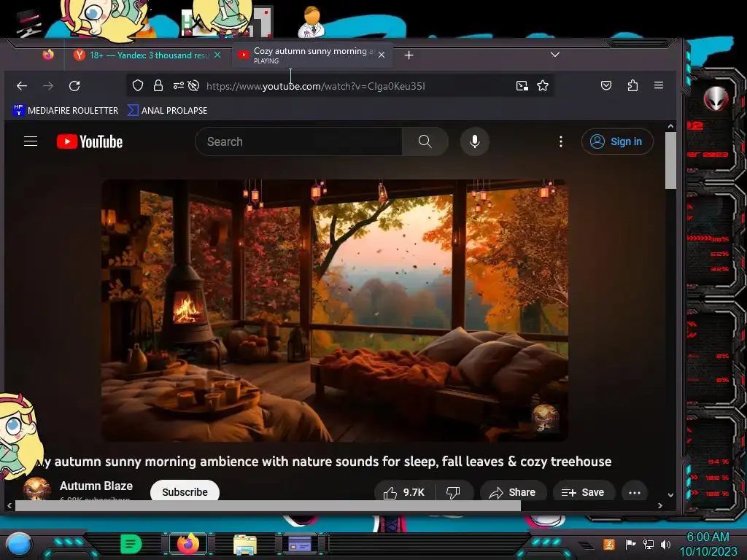
Task: Open the volume speaker tray icon
Action: pos(666,544)
